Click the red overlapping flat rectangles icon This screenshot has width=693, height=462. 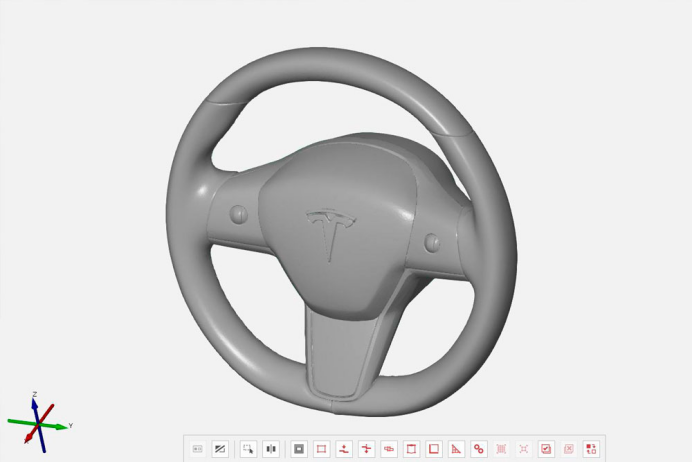[389, 449]
